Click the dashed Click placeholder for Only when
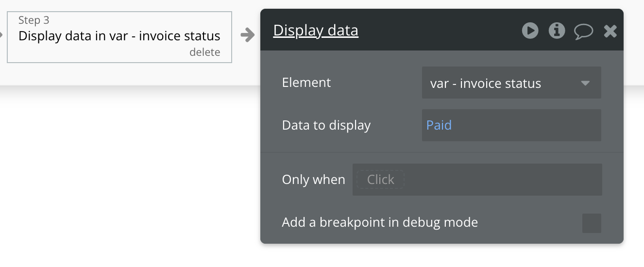 coord(380,180)
